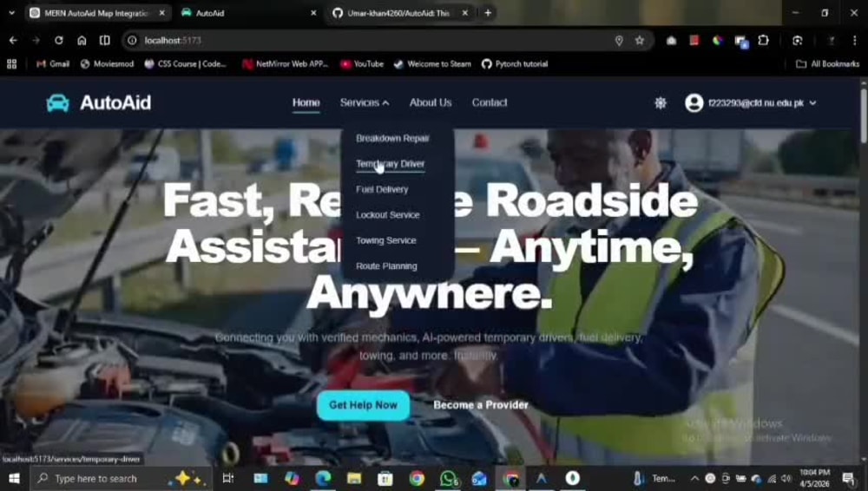The width and height of the screenshot is (868, 491).
Task: Go back in browser history
Action: click(x=13, y=41)
